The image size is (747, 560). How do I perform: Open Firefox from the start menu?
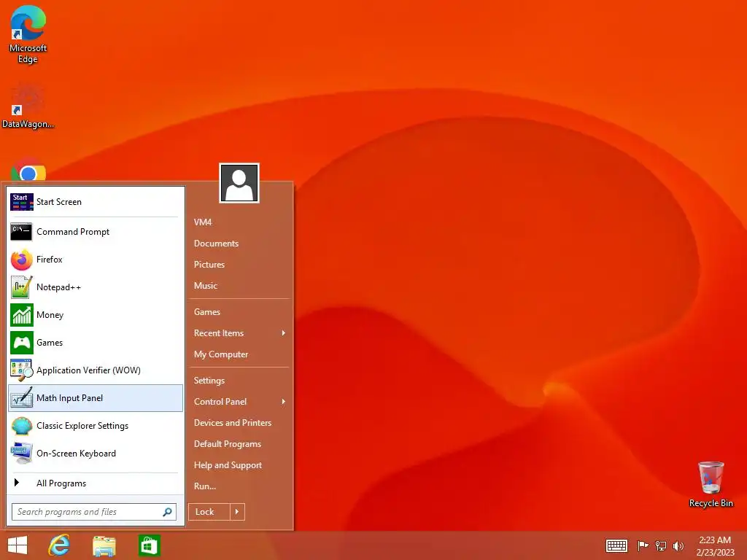point(96,260)
